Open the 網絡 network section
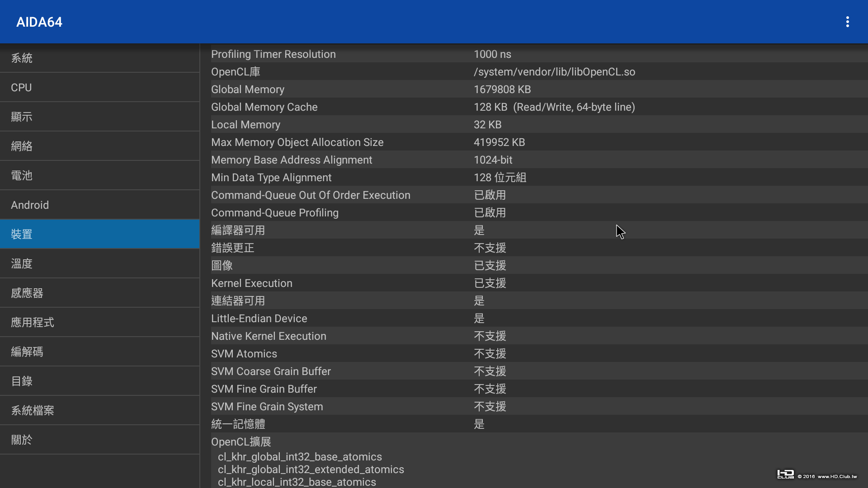 tap(99, 146)
